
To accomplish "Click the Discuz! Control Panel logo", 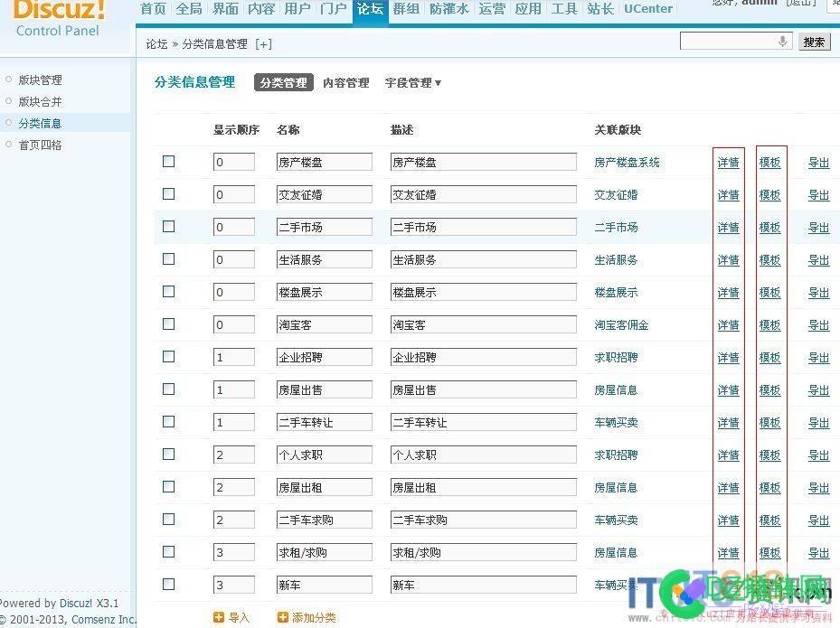I will click(58, 18).
